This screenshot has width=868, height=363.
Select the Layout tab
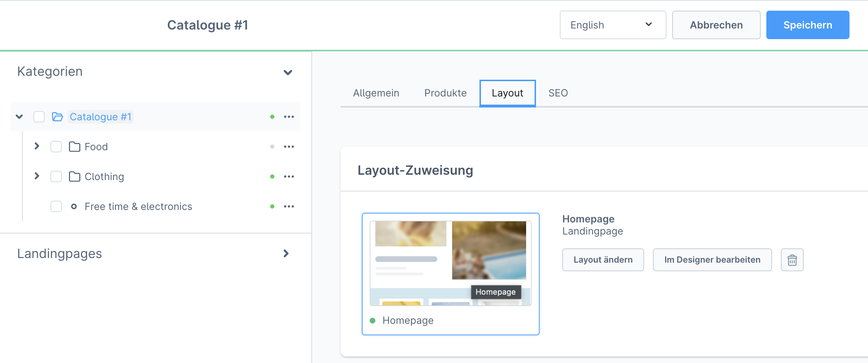508,93
